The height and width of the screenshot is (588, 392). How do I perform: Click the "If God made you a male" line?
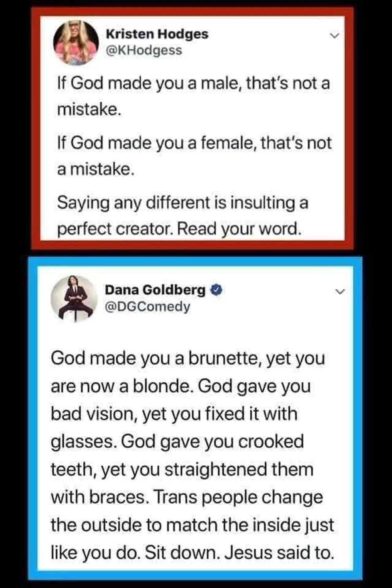coord(193,83)
